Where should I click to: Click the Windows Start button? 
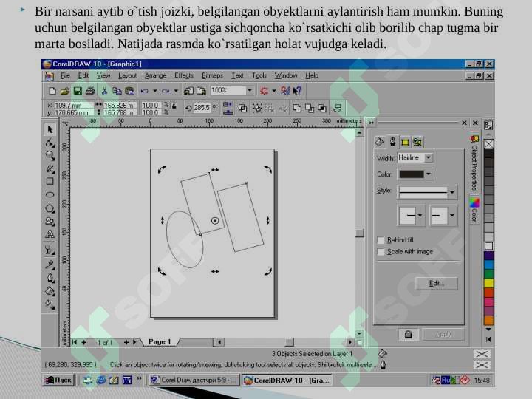point(58,380)
